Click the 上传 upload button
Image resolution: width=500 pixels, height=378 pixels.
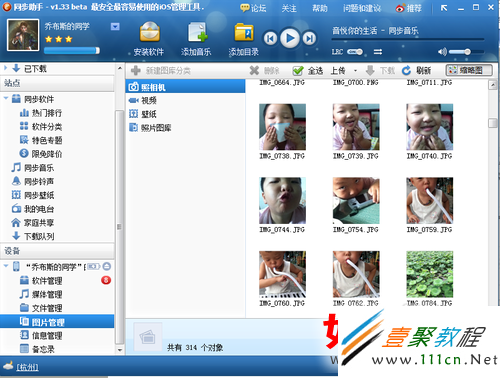338,71
